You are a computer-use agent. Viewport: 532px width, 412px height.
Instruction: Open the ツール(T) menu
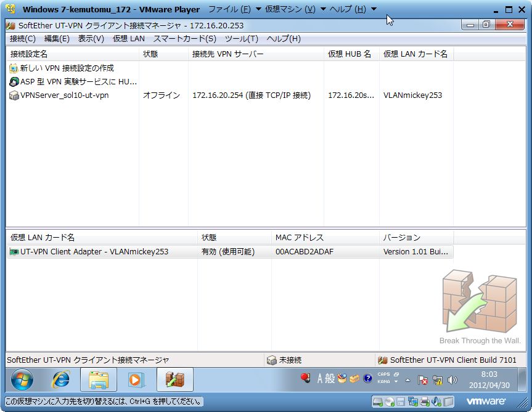pos(242,39)
